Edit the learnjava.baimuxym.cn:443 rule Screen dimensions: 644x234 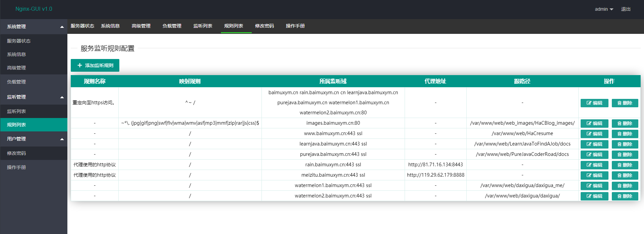594,144
